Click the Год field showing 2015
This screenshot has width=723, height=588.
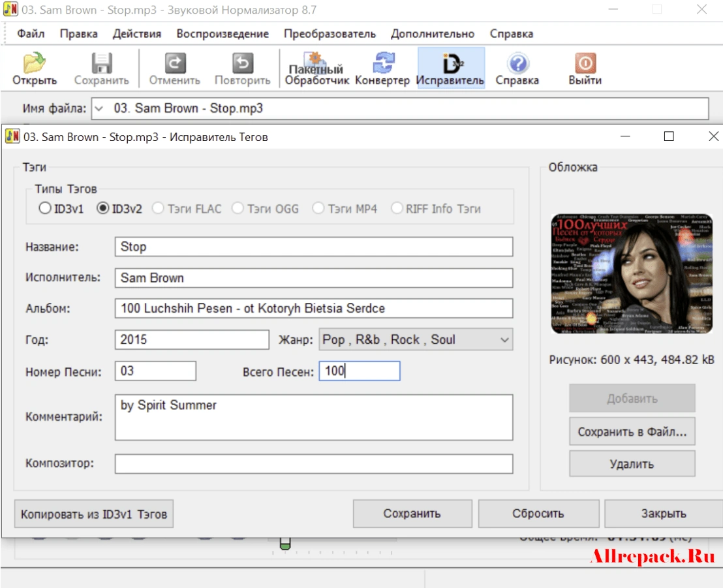pyautogui.click(x=192, y=340)
